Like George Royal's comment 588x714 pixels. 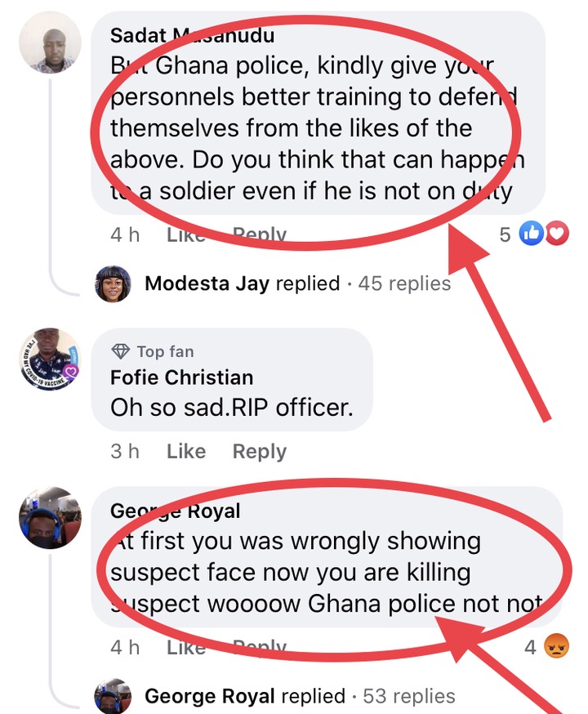click(186, 647)
